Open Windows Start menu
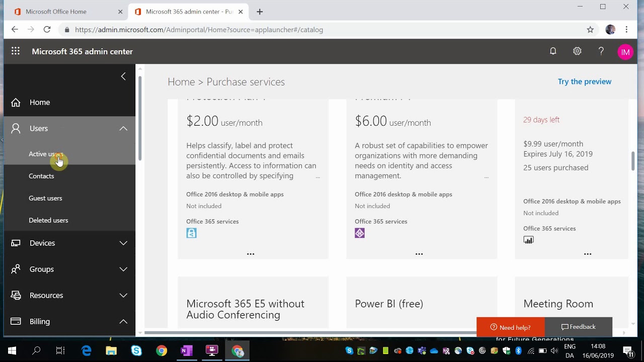The image size is (644, 362). click(x=12, y=350)
